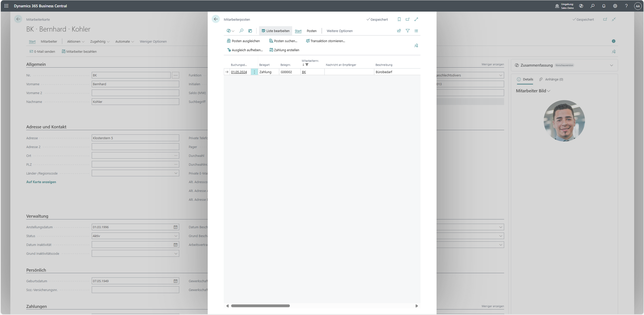Open the Dynamics 365 app launcher

coord(6,6)
